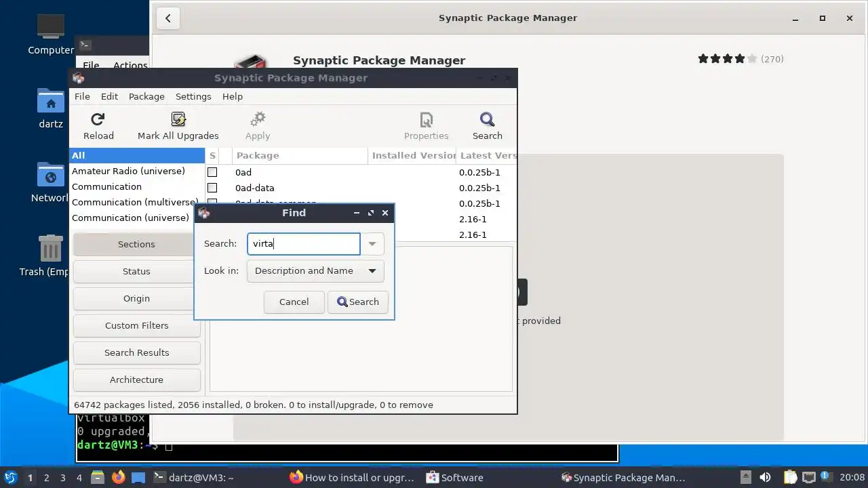Click the Status filter button
Viewport: 868px width, 488px height.
pos(136,271)
